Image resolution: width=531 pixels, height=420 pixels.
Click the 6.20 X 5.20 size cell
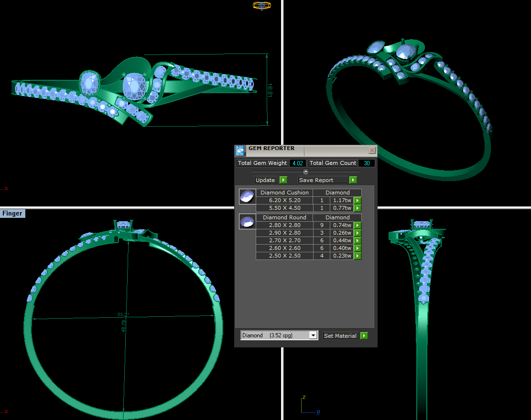click(x=284, y=200)
